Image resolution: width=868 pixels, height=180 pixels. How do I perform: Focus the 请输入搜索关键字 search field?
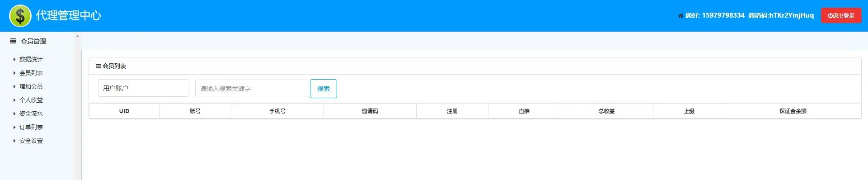click(x=252, y=89)
